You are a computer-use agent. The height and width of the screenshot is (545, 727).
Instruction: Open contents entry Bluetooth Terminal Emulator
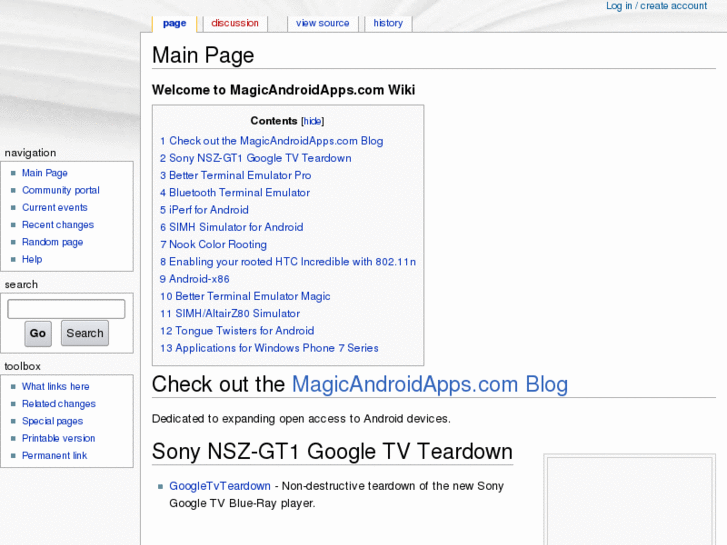point(235,192)
